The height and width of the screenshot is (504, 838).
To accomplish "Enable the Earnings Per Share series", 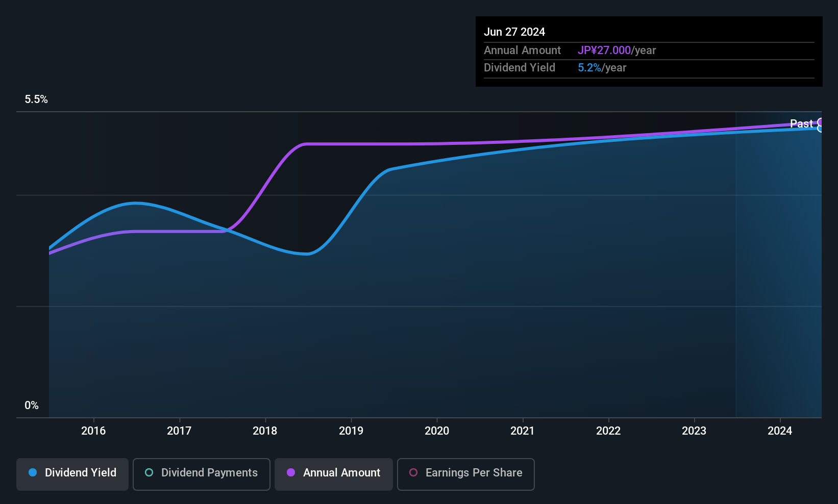I will tap(466, 474).
